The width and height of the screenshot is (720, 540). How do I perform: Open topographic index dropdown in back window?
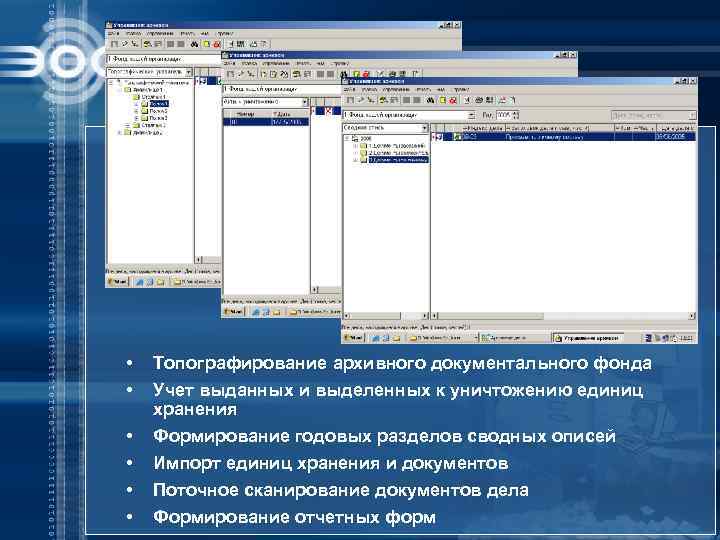point(149,72)
